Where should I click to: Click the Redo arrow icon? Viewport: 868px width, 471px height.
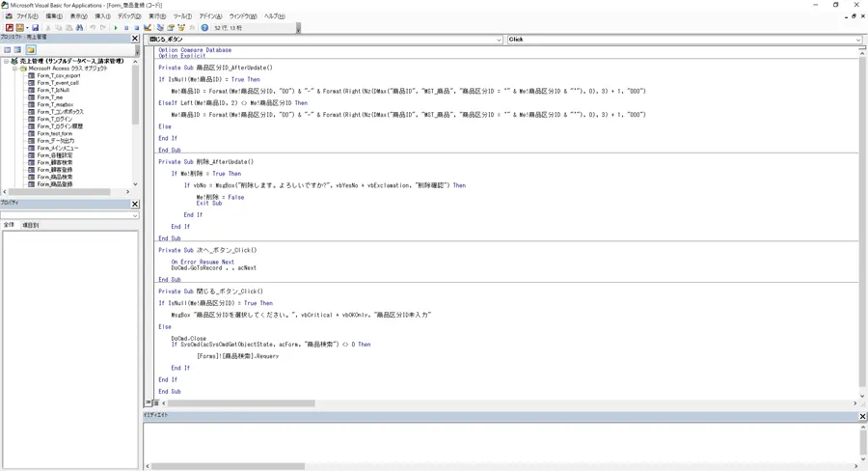pos(103,28)
